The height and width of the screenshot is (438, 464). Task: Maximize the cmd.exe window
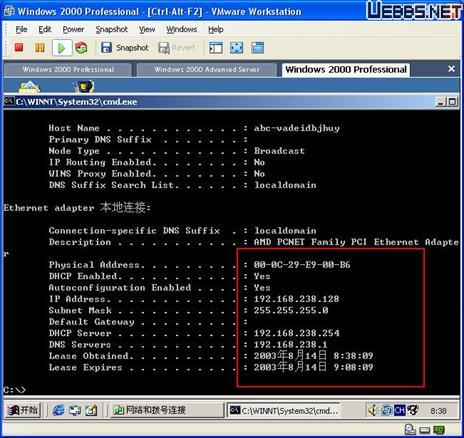[452, 102]
